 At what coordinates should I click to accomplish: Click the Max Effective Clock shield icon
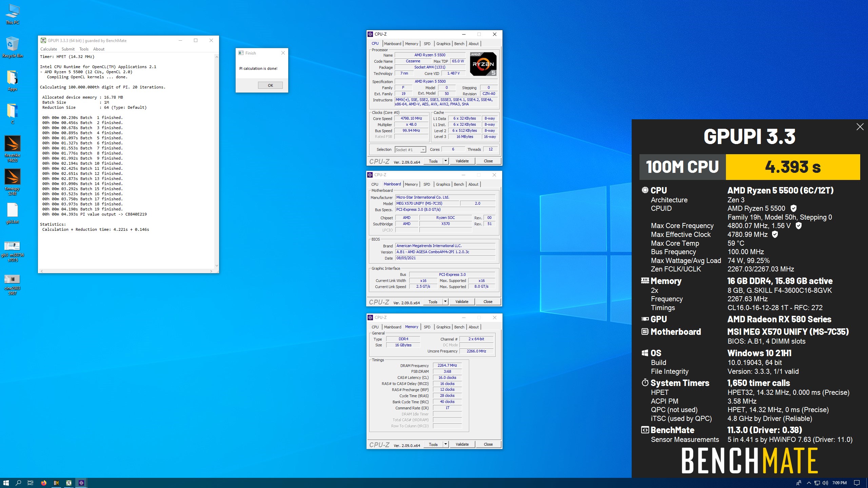point(775,235)
